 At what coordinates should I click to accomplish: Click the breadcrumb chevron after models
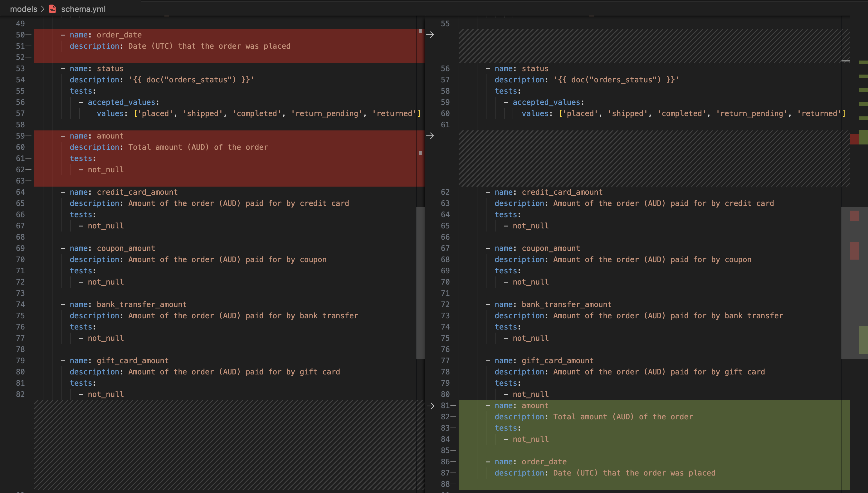[43, 9]
